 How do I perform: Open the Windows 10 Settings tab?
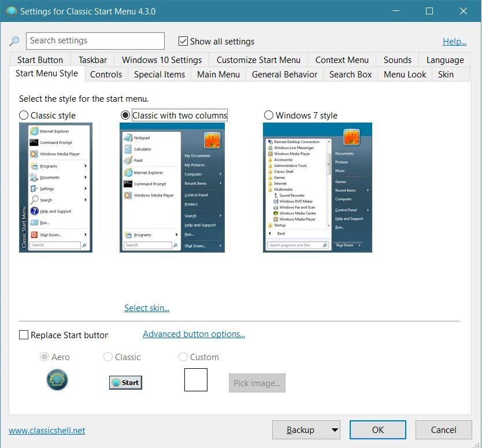162,60
